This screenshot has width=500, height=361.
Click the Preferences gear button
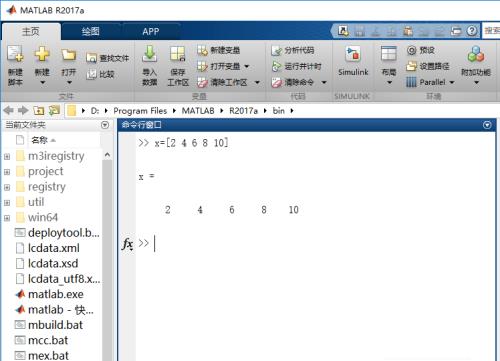point(421,50)
